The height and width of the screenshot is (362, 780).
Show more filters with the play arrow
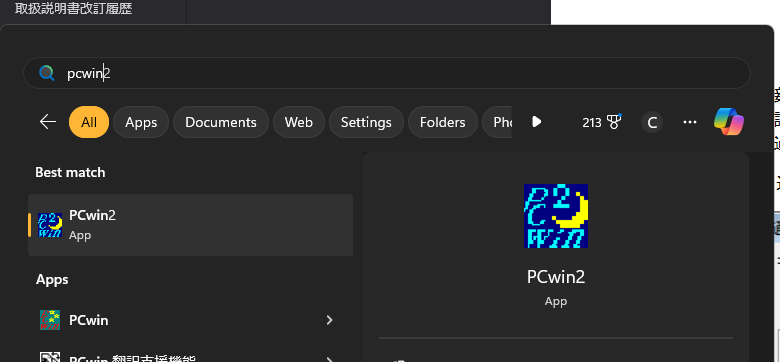pos(536,122)
